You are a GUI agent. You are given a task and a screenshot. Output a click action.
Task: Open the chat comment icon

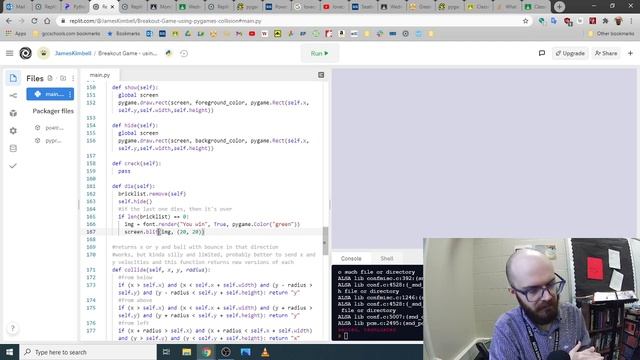542,53
